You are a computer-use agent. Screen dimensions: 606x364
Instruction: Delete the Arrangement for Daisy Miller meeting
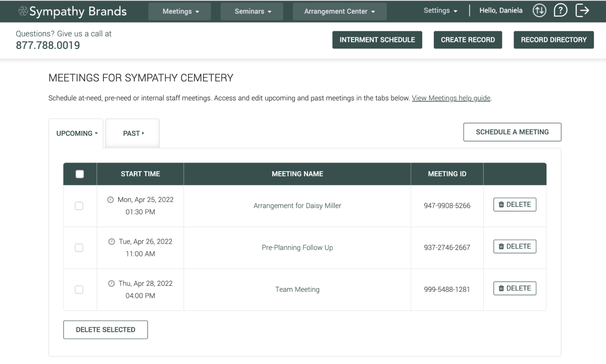click(x=515, y=204)
